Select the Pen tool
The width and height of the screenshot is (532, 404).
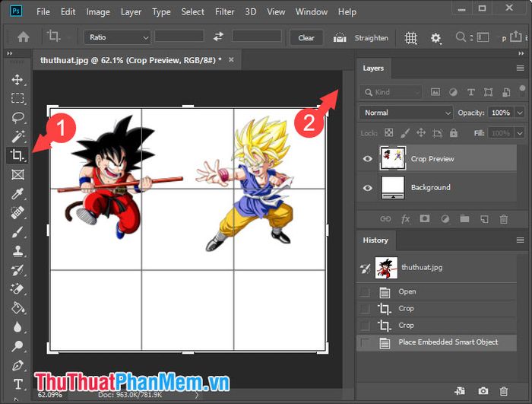coord(17,366)
